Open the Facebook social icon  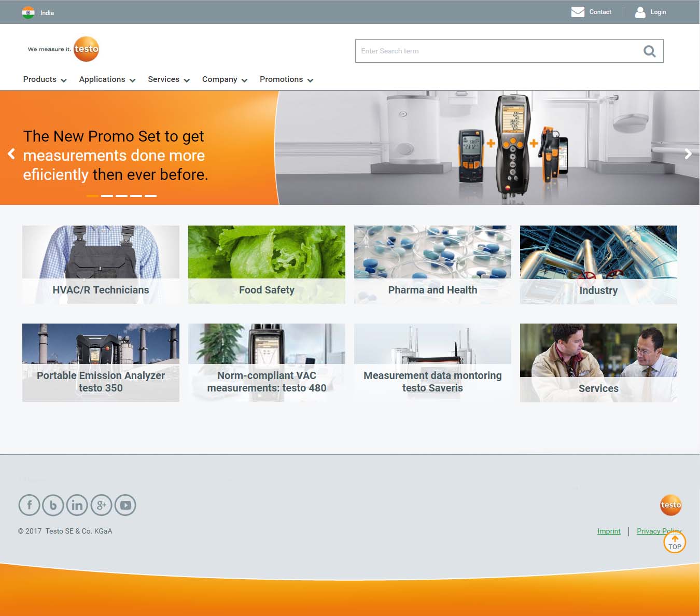(30, 505)
